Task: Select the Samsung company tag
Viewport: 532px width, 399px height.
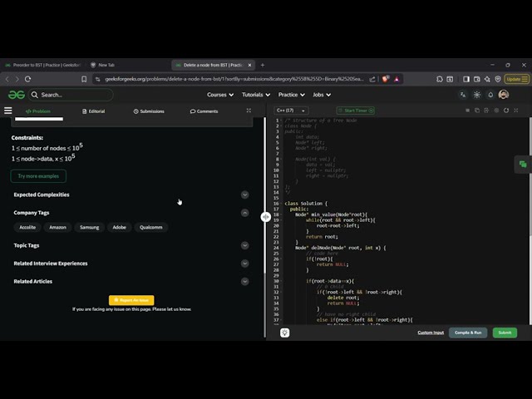Action: click(x=90, y=227)
